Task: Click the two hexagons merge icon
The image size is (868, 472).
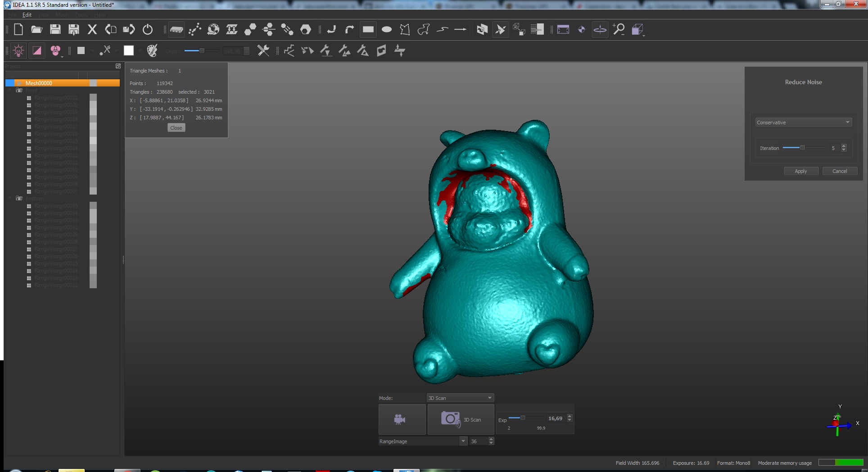Action: (250, 30)
